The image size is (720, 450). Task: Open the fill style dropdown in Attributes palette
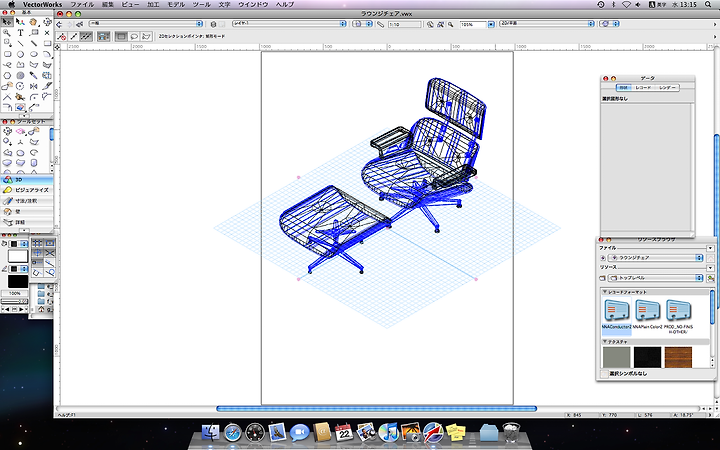tap(19, 244)
